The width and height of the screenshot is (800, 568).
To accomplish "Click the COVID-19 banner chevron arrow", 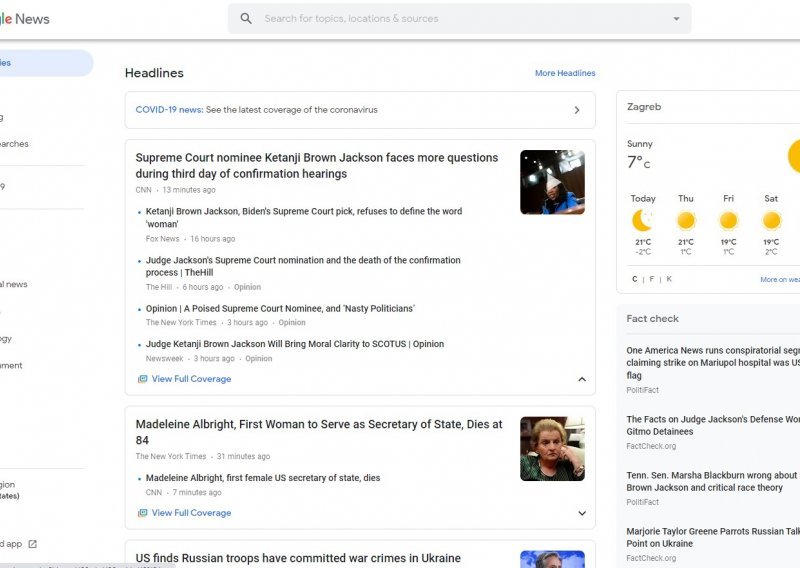I will point(577,110).
